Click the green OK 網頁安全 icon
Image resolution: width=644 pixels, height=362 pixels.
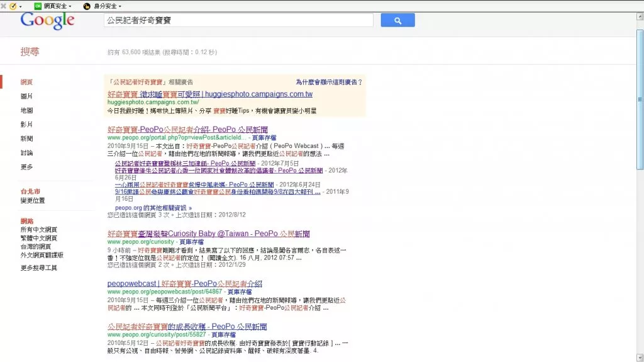38,6
